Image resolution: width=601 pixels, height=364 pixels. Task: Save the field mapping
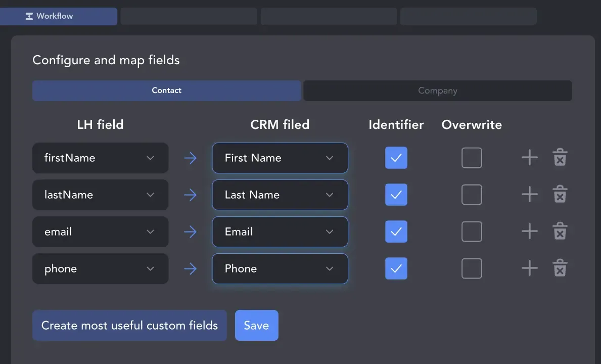(256, 325)
